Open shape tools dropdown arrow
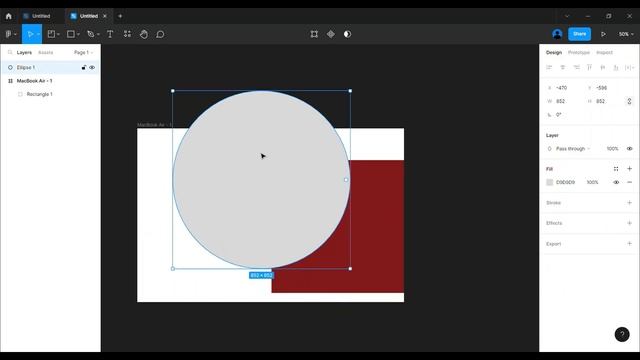Image resolution: width=640 pixels, height=360 pixels. (x=78, y=34)
